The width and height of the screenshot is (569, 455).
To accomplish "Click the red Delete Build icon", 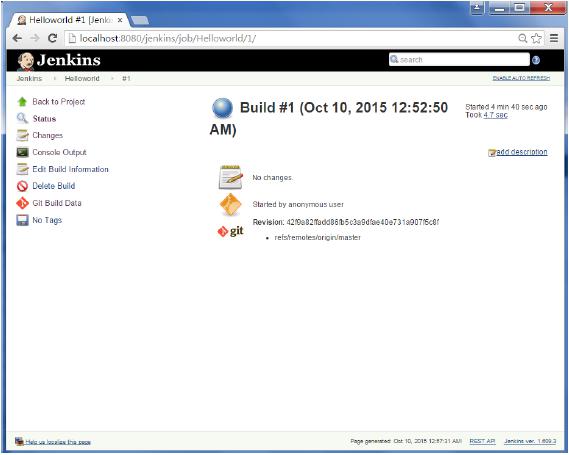I will pos(22,186).
